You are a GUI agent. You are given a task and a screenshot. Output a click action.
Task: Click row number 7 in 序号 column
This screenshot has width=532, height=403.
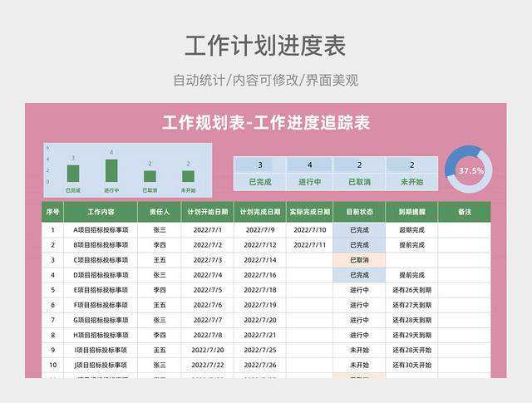[52, 320]
